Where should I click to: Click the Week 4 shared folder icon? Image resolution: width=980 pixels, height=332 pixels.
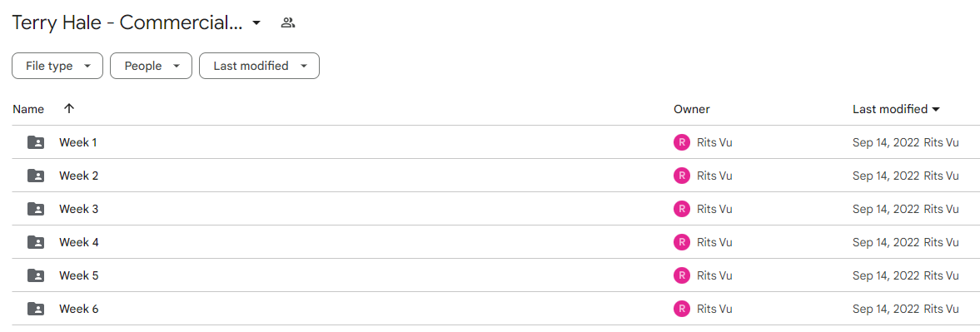pos(37,242)
